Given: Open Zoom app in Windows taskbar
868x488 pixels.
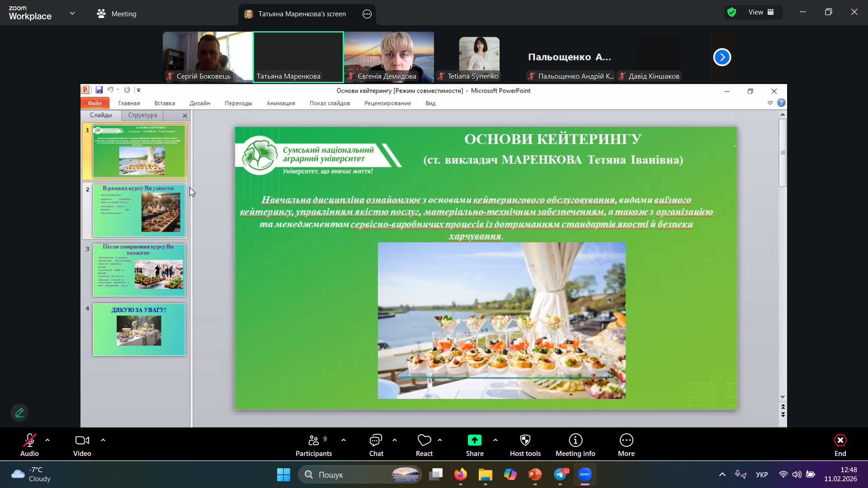Looking at the screenshot, I should pos(585,474).
